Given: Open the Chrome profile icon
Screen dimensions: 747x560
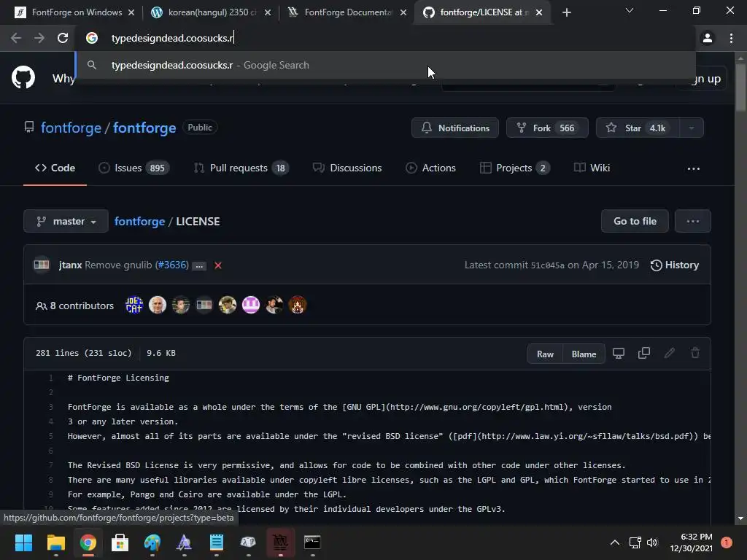Looking at the screenshot, I should pyautogui.click(x=708, y=38).
